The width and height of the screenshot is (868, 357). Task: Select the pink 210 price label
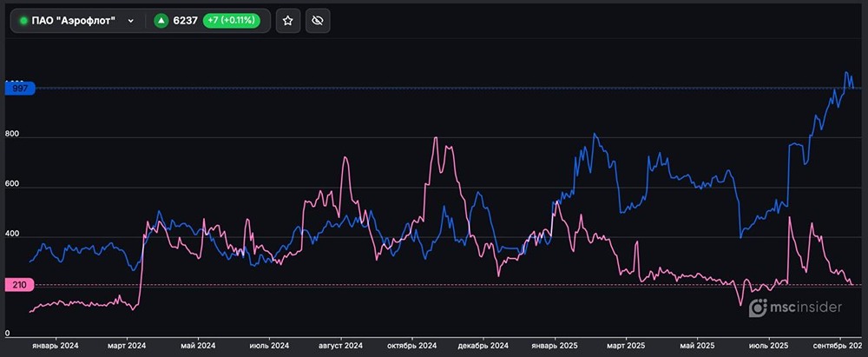(x=19, y=285)
